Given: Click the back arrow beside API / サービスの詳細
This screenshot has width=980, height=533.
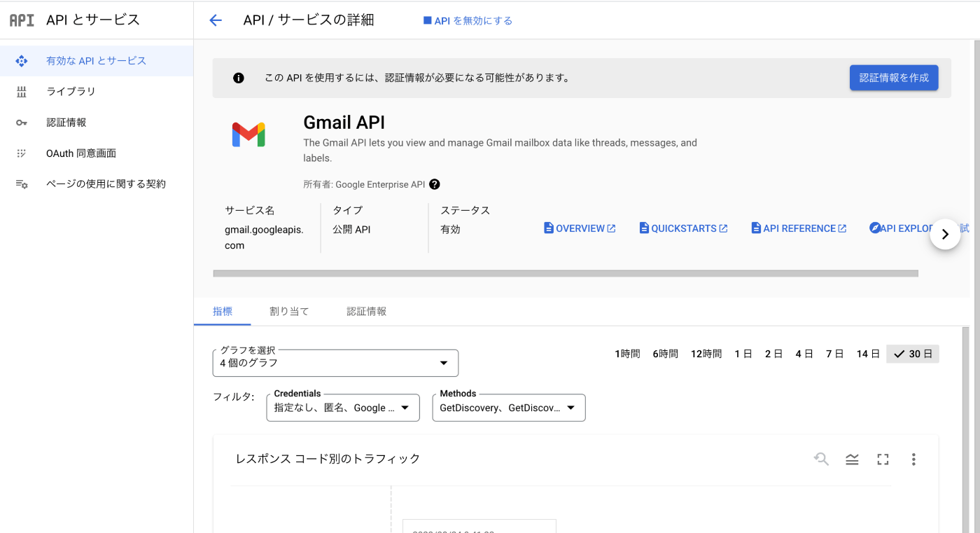Looking at the screenshot, I should pos(215,20).
